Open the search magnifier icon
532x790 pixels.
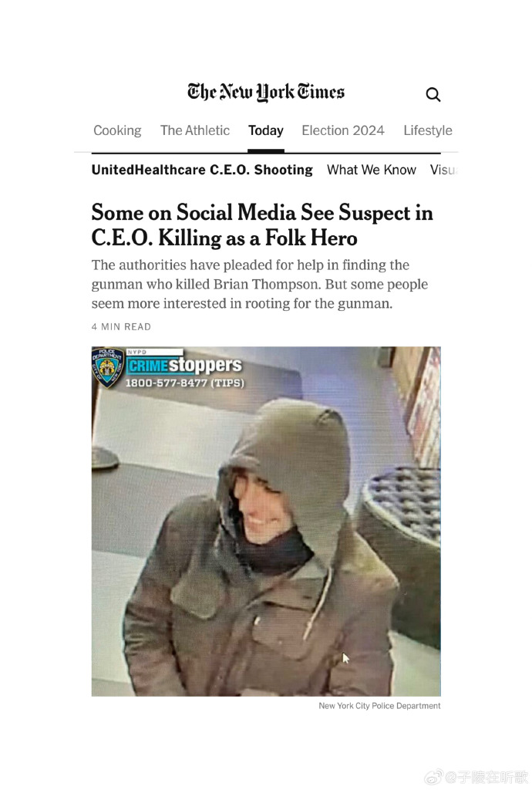pos(433,94)
